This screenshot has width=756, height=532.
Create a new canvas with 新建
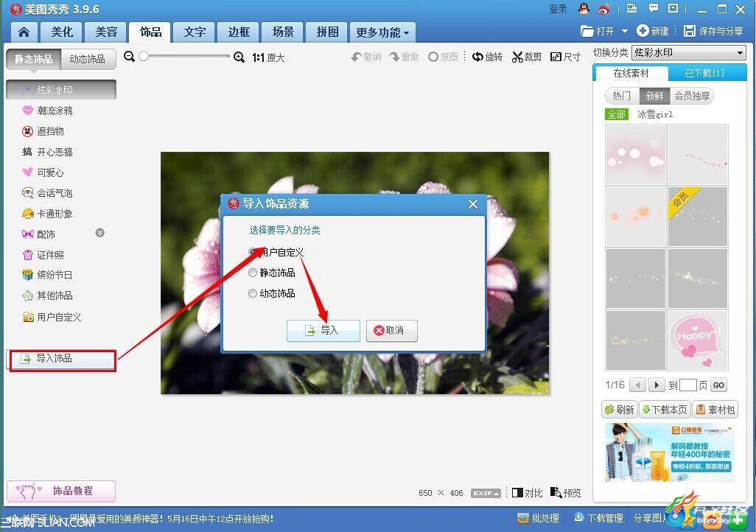click(652, 32)
